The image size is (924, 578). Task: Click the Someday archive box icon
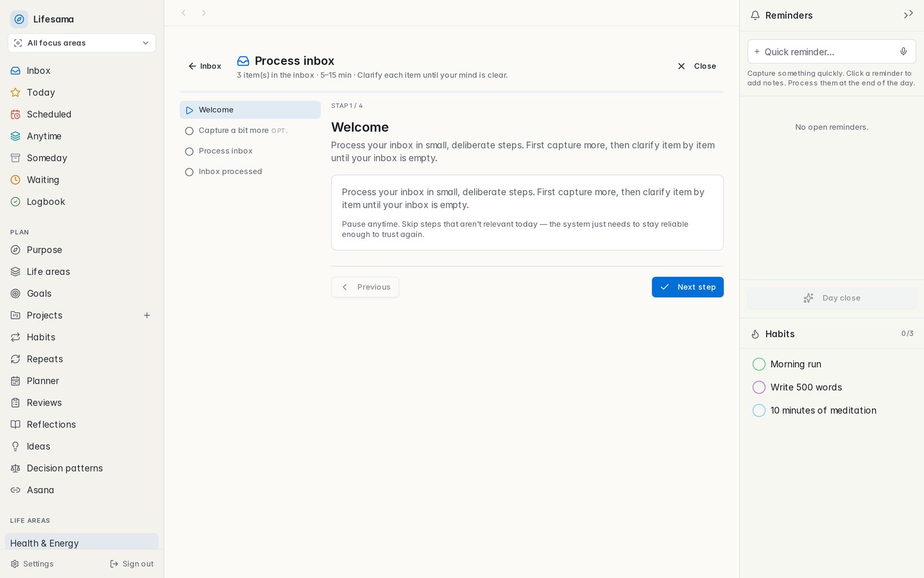click(x=15, y=158)
